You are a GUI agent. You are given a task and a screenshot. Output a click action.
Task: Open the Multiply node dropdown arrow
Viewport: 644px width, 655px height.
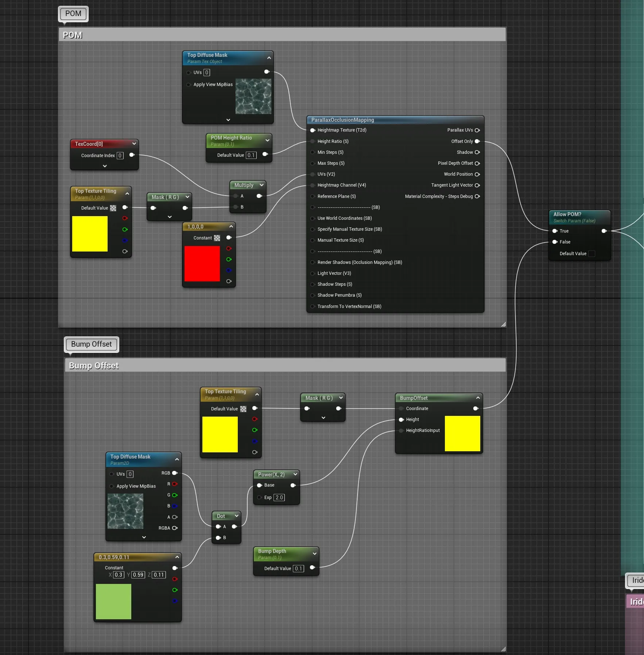click(x=261, y=185)
